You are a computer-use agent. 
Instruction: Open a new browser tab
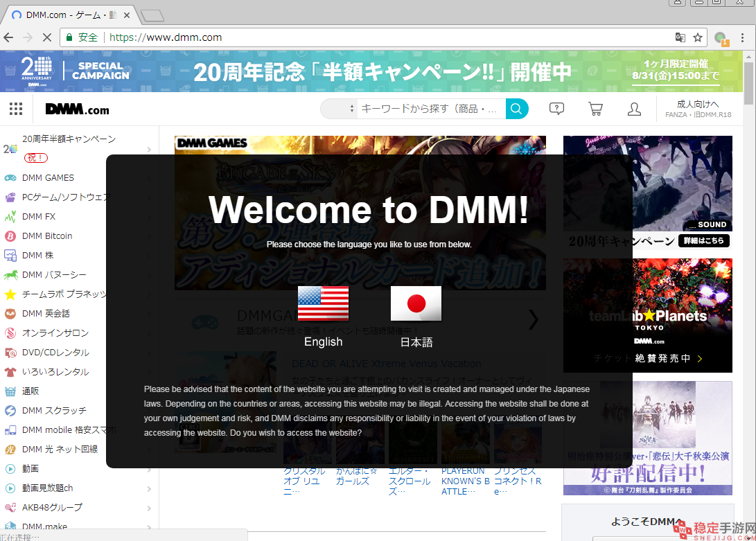pos(152,16)
